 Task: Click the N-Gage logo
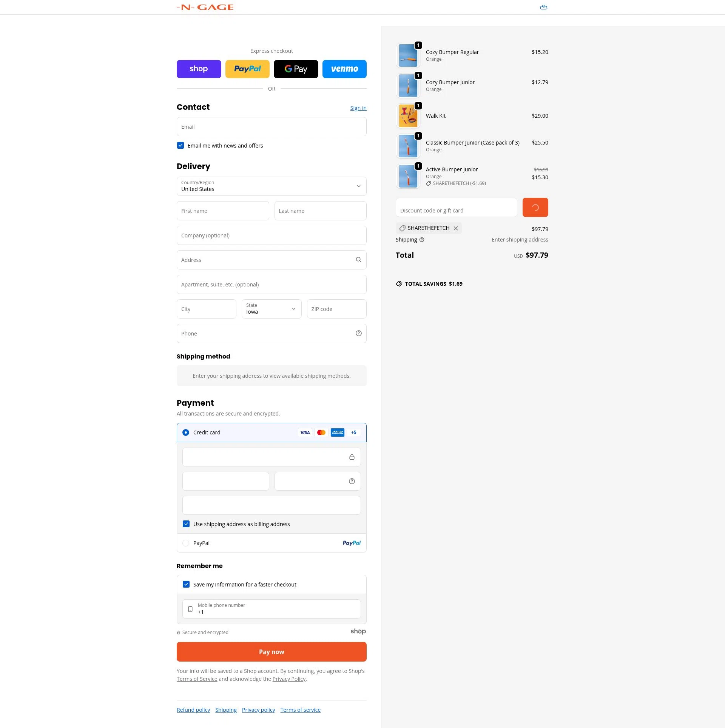click(205, 7)
